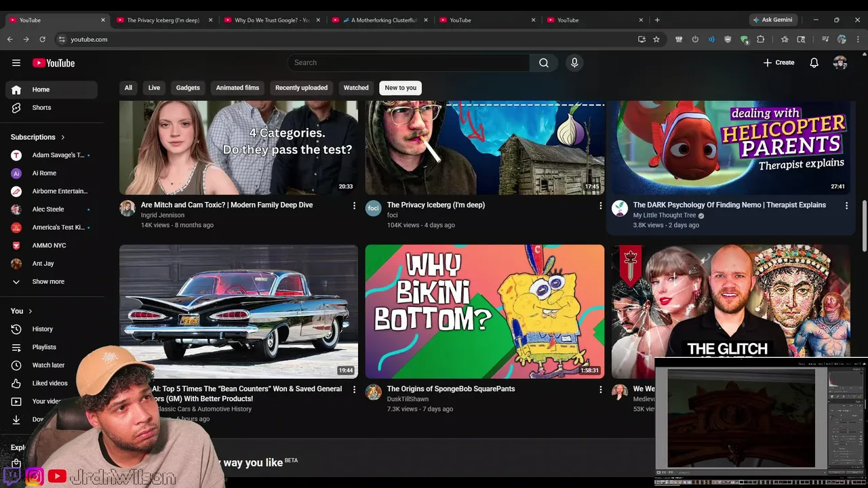868x488 pixels.
Task: Select the Live filter chip
Action: coord(154,87)
